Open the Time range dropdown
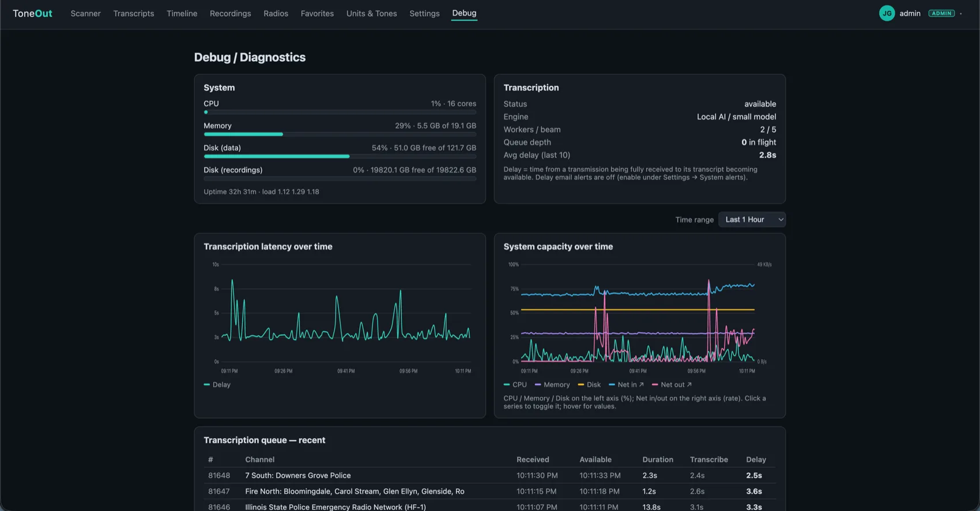This screenshot has height=511, width=980. click(752, 220)
